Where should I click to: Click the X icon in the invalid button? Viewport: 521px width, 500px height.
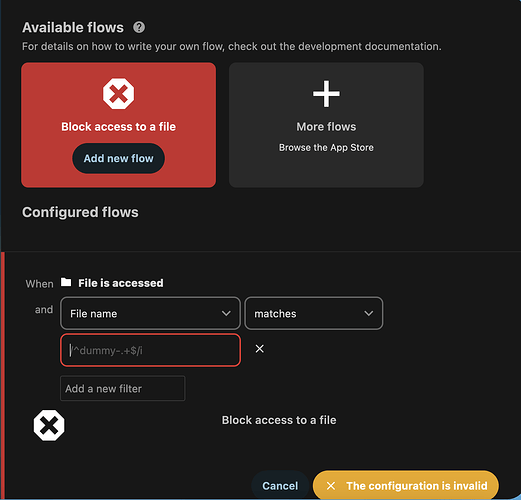tap(331, 486)
